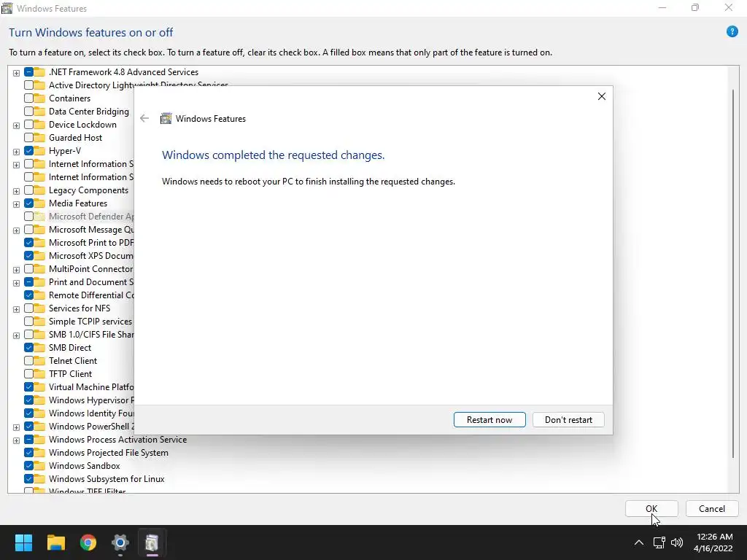The width and height of the screenshot is (747, 560).
Task: Open Settings gear on the taskbar
Action: click(120, 542)
